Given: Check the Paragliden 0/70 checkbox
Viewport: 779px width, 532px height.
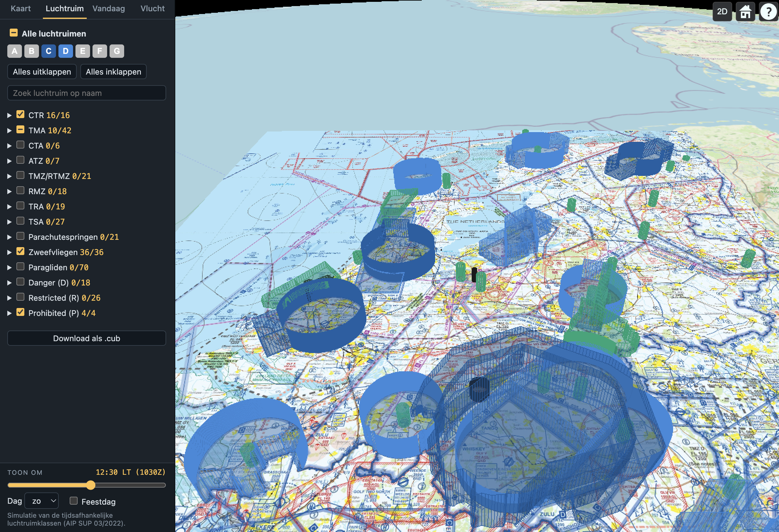Looking at the screenshot, I should (x=20, y=267).
